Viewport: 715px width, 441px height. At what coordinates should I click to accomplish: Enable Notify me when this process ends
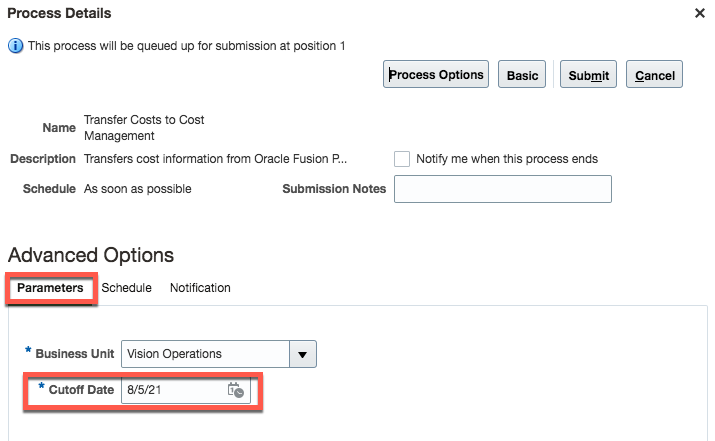click(x=402, y=159)
